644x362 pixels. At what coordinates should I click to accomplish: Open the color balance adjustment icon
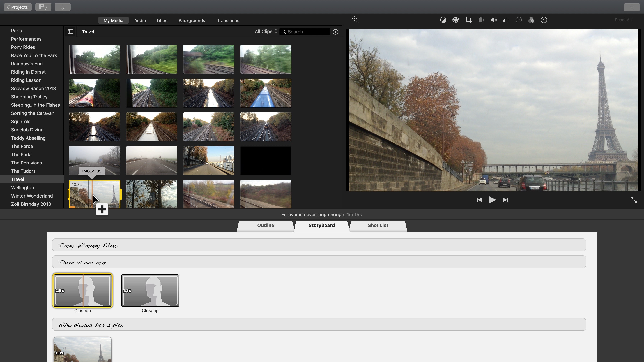coord(443,20)
